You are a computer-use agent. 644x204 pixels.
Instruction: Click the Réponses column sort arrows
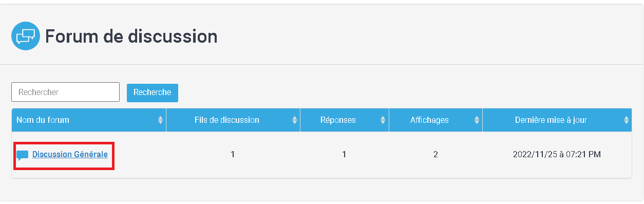(x=383, y=120)
